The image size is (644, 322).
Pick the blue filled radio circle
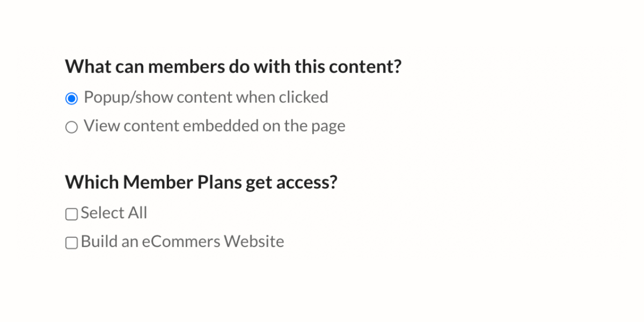click(x=71, y=99)
